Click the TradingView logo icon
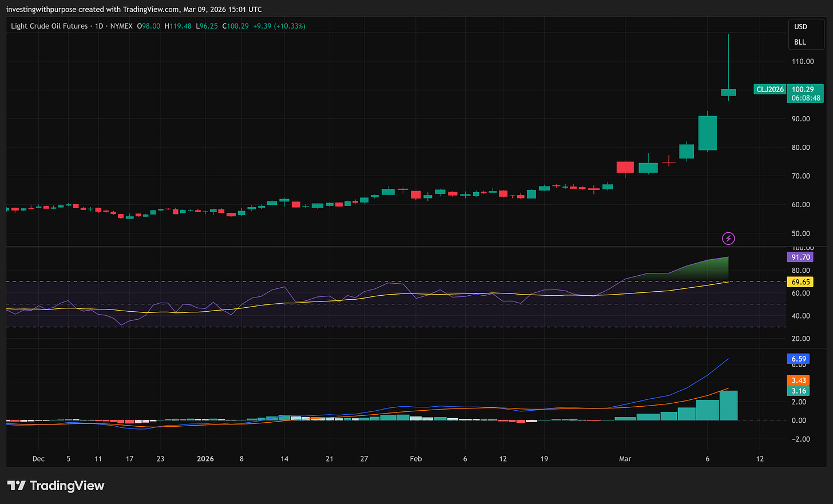This screenshot has width=833, height=504. pyautogui.click(x=16, y=486)
